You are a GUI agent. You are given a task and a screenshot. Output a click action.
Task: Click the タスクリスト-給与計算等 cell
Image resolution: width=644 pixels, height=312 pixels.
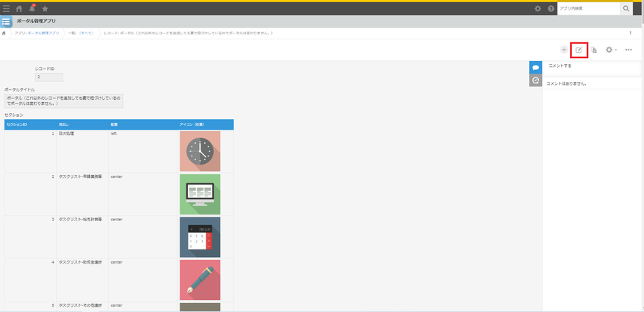pyautogui.click(x=82, y=238)
